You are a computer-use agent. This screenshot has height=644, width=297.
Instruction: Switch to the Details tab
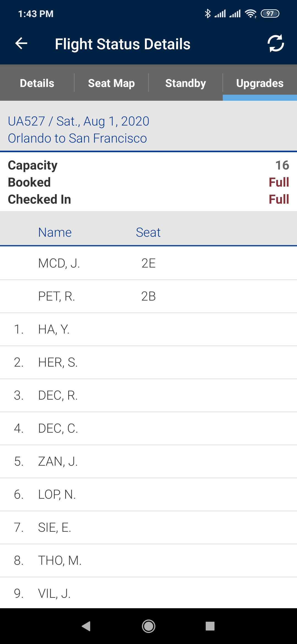coord(37,83)
